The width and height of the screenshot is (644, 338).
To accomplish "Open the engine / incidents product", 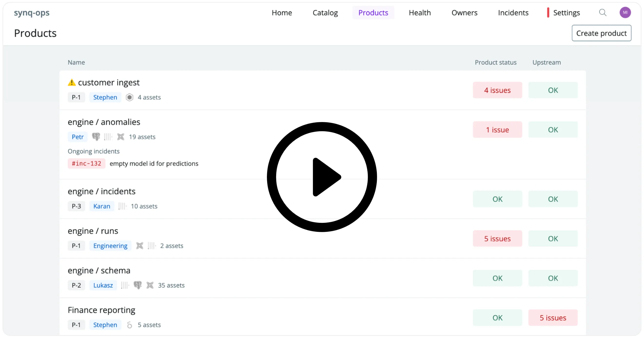I will coord(101,191).
